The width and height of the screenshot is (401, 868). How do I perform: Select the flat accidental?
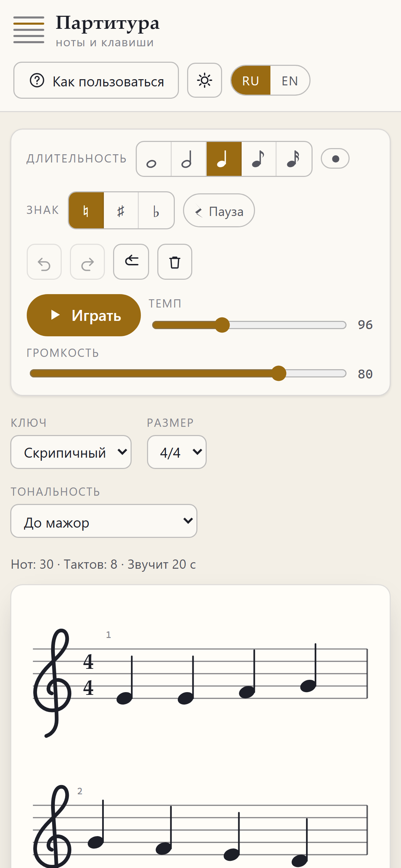point(156,210)
